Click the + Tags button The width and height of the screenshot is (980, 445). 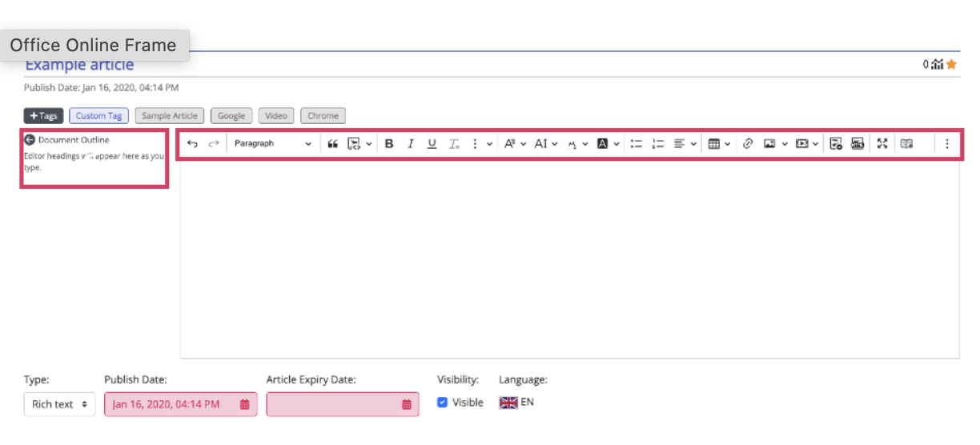click(43, 116)
